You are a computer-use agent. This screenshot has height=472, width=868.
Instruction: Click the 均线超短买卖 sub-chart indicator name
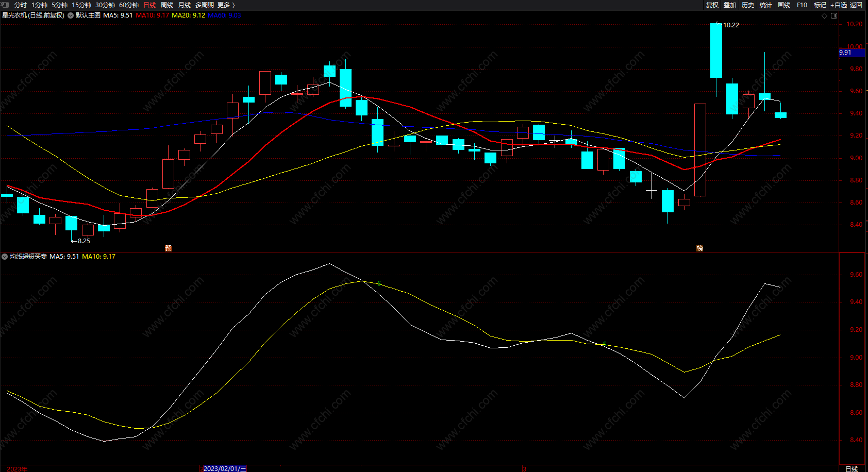coord(28,257)
